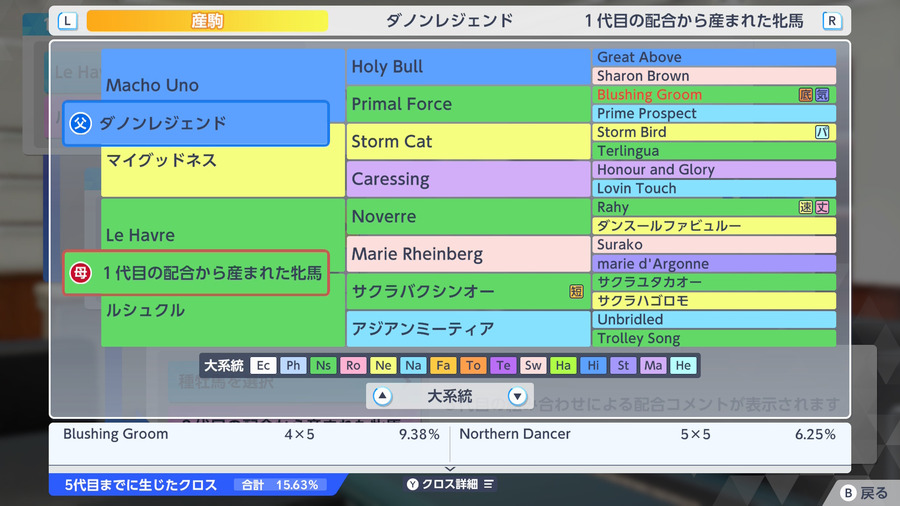Click the list icon beside クロス詳細
The width and height of the screenshot is (900, 506).
(x=488, y=484)
